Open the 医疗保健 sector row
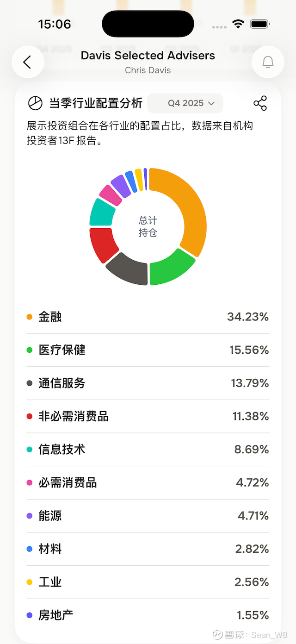Screen dimensions: 296x644 click(x=148, y=350)
